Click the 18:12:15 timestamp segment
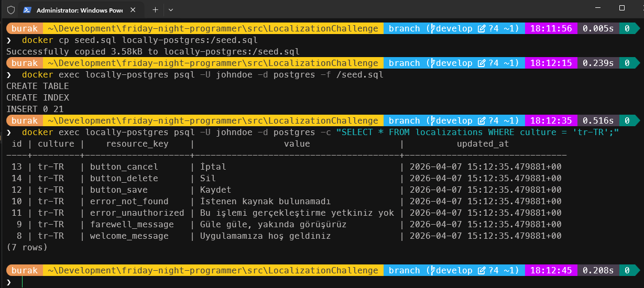Viewport: 644px width, 288px height. pyautogui.click(x=551, y=63)
